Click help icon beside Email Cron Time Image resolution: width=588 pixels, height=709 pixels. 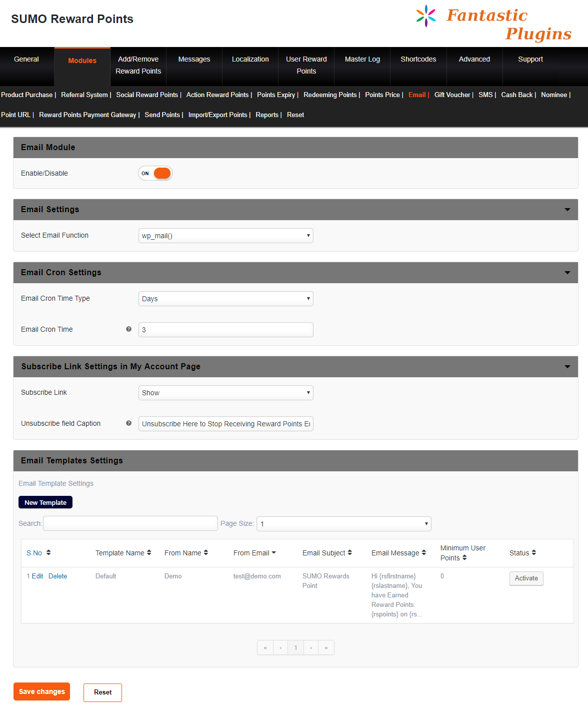click(128, 329)
